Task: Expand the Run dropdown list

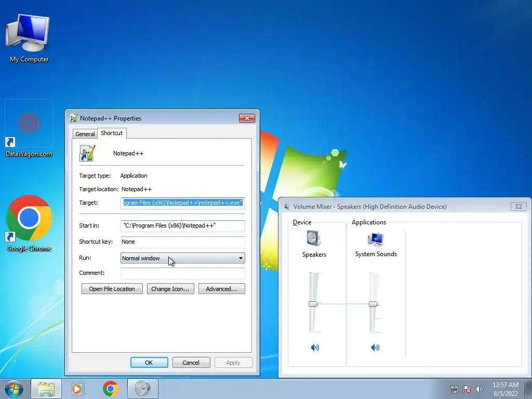Action: click(x=182, y=258)
